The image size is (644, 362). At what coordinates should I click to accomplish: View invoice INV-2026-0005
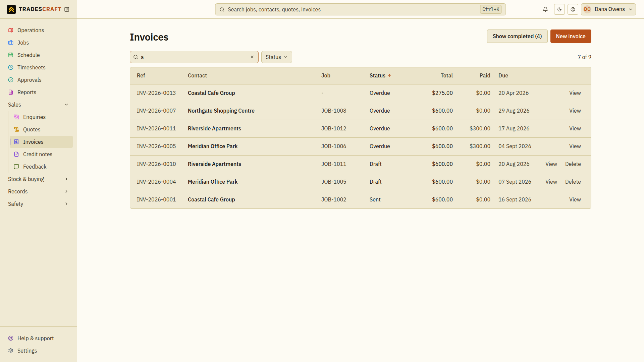tap(575, 146)
